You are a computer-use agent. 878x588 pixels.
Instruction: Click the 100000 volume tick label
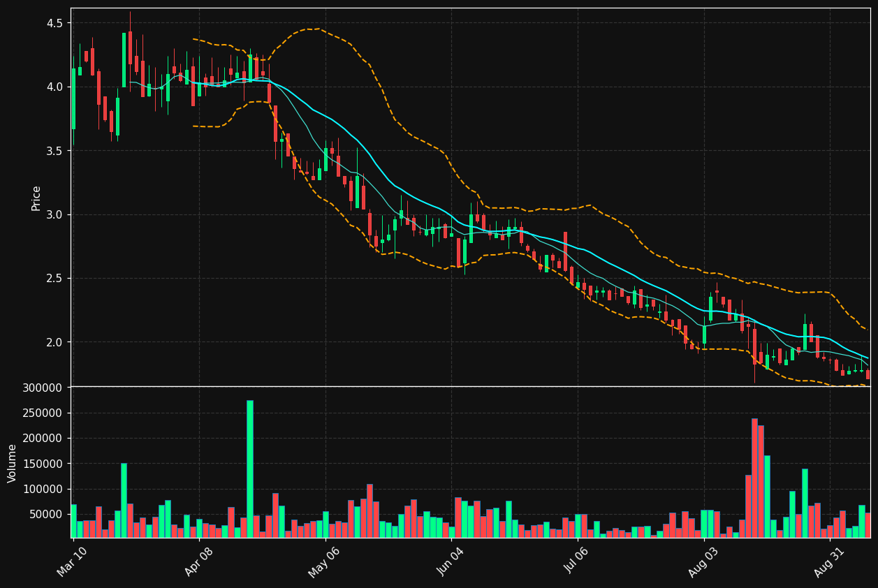pos(43,489)
